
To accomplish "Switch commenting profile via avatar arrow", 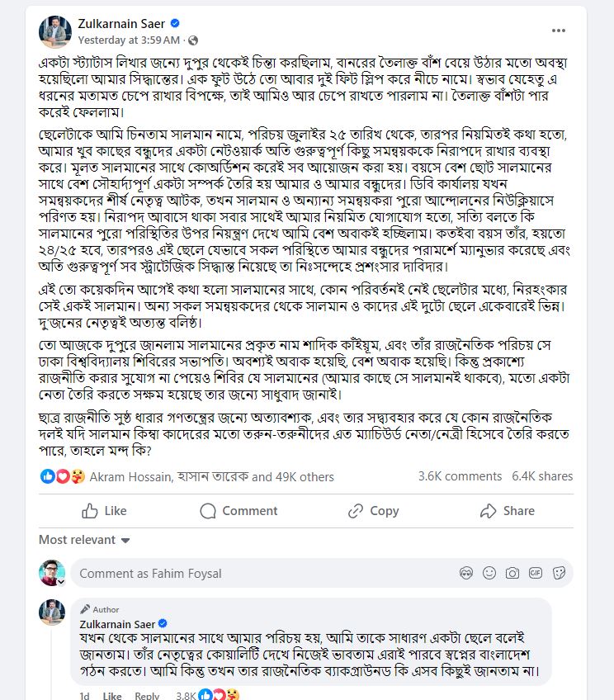I will [x=61, y=582].
